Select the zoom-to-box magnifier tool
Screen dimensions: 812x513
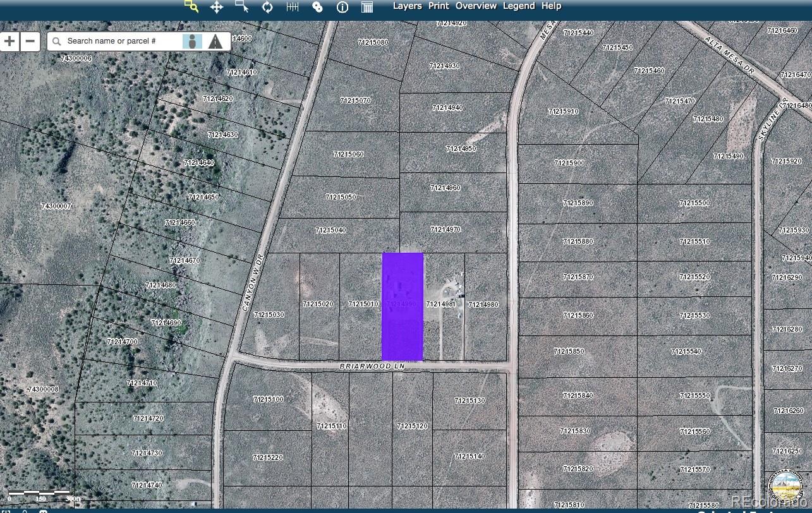pos(191,7)
